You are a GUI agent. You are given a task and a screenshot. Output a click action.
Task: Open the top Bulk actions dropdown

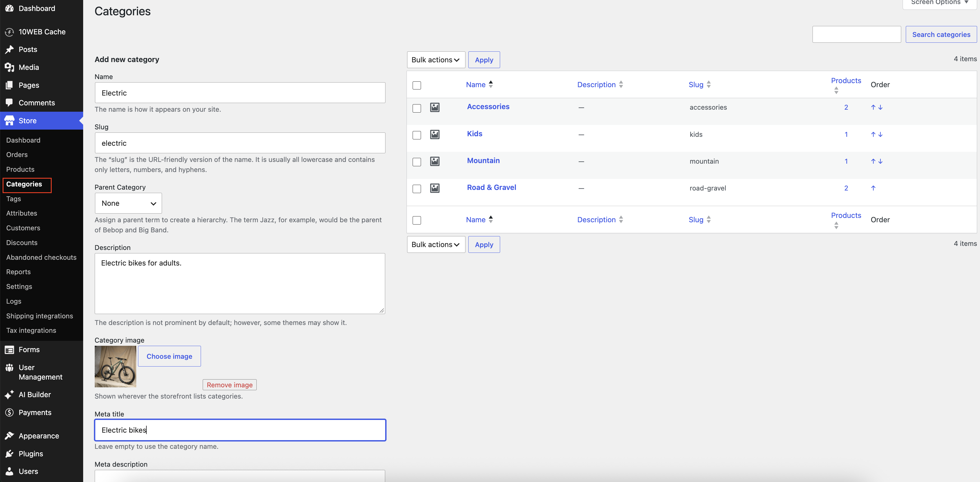(436, 60)
